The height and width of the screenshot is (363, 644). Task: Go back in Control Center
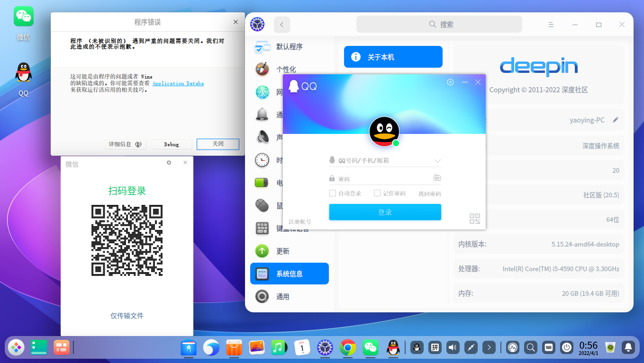(282, 25)
